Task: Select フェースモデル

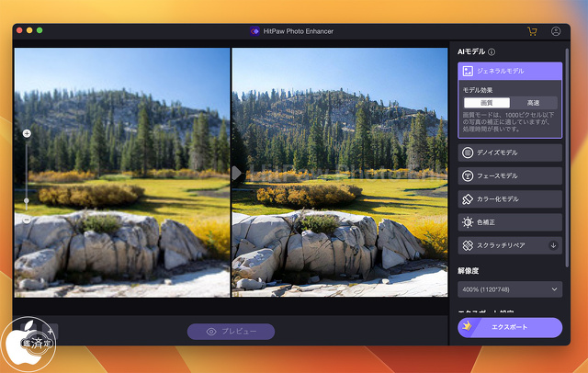Action: (510, 175)
